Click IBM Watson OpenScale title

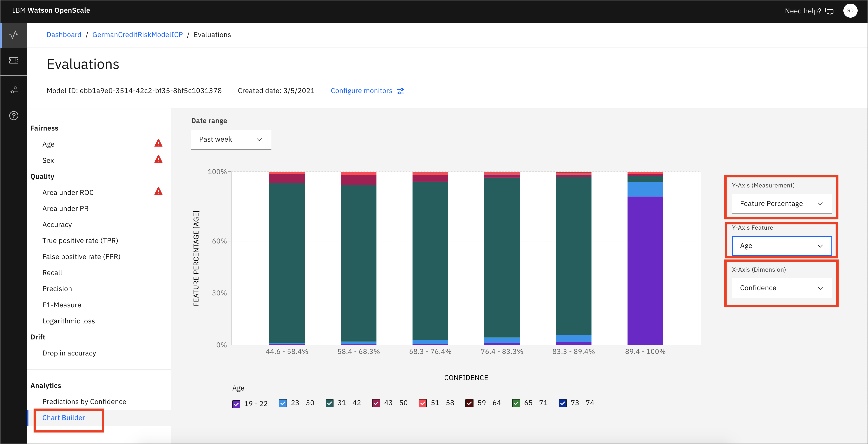(x=51, y=10)
